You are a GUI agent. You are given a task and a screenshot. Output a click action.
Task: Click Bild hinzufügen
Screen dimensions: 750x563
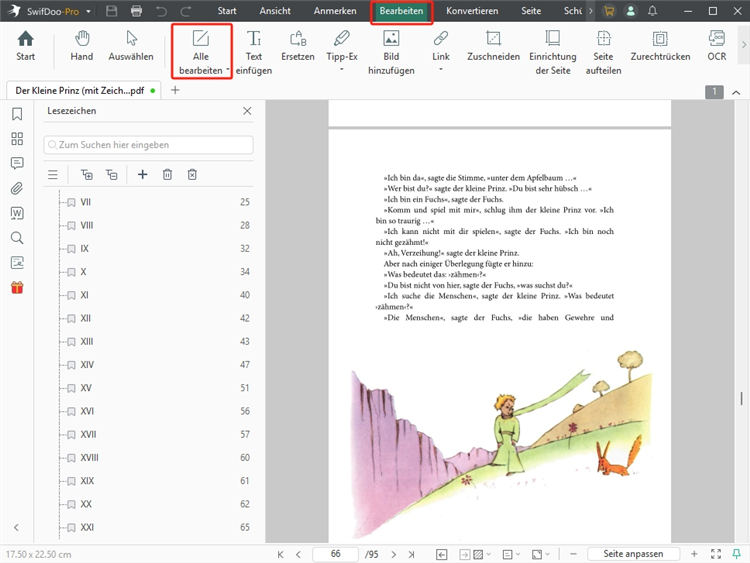(391, 52)
